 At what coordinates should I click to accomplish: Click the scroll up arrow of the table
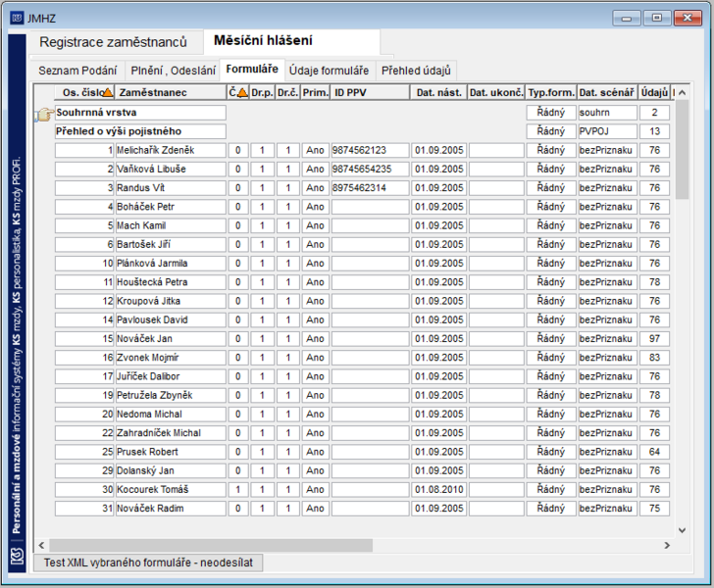[682, 93]
